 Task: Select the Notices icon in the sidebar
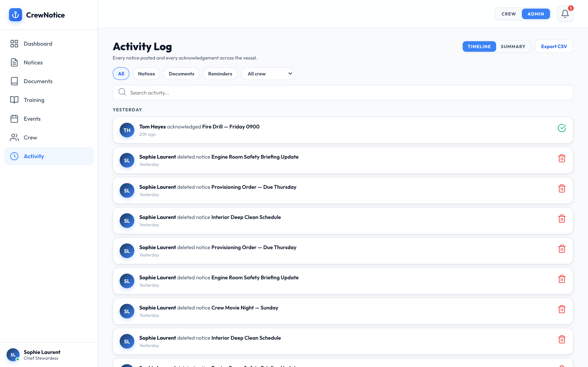click(x=14, y=62)
